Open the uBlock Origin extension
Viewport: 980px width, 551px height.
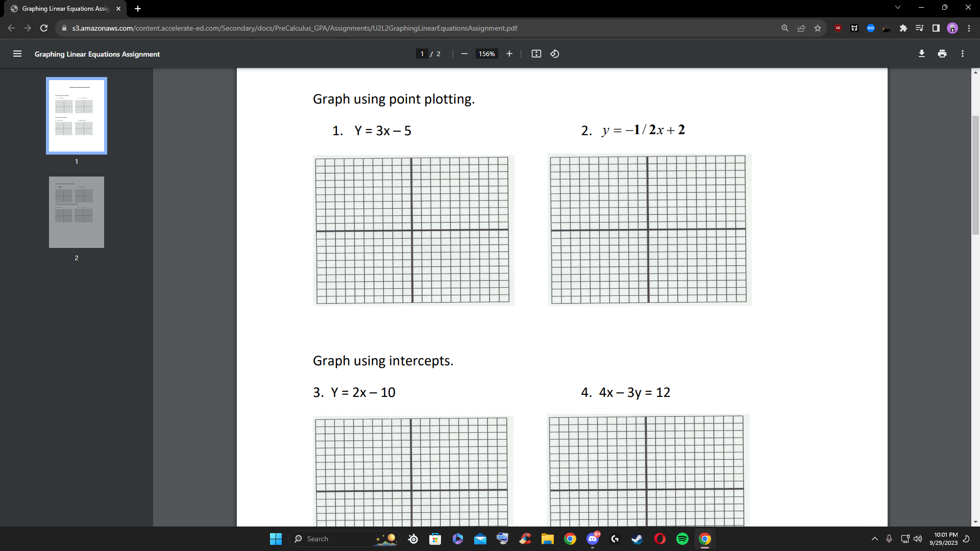click(838, 28)
